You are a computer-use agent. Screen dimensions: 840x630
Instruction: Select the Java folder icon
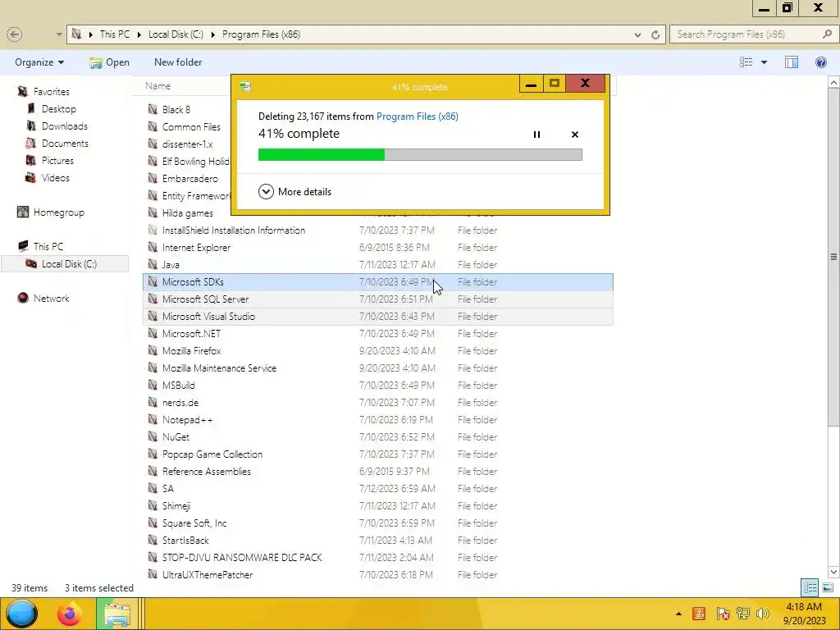point(153,264)
